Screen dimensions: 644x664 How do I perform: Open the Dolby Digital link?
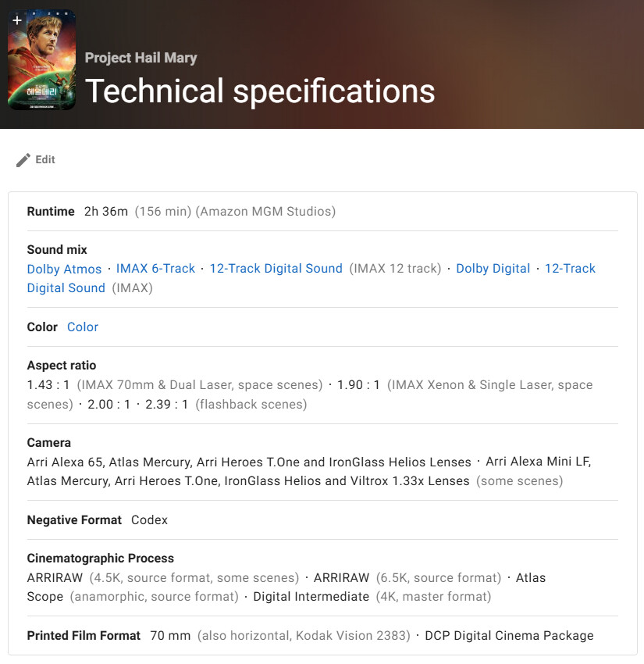click(493, 269)
